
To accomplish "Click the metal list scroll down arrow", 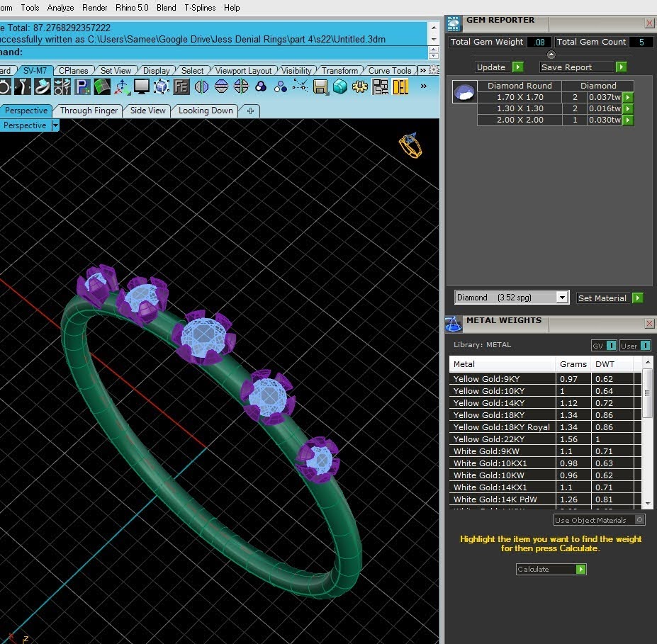I will pyautogui.click(x=648, y=503).
